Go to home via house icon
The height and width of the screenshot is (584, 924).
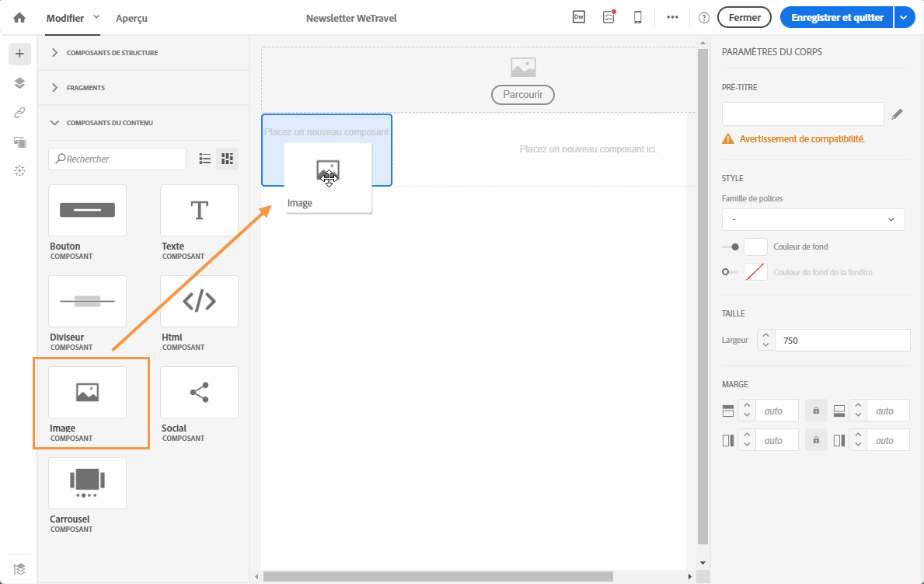(x=19, y=18)
